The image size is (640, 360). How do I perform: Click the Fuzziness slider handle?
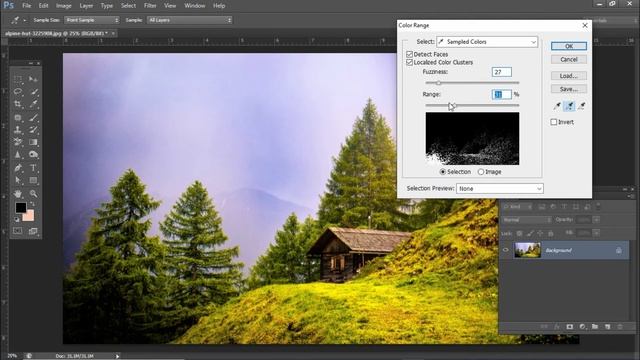coord(438,83)
